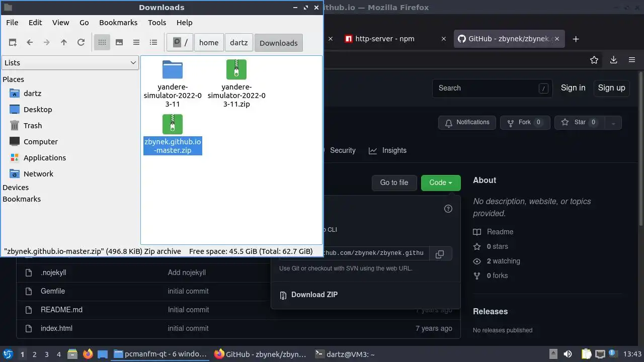Click the root path button
The width and height of the screenshot is (644, 362).
tap(181, 43)
